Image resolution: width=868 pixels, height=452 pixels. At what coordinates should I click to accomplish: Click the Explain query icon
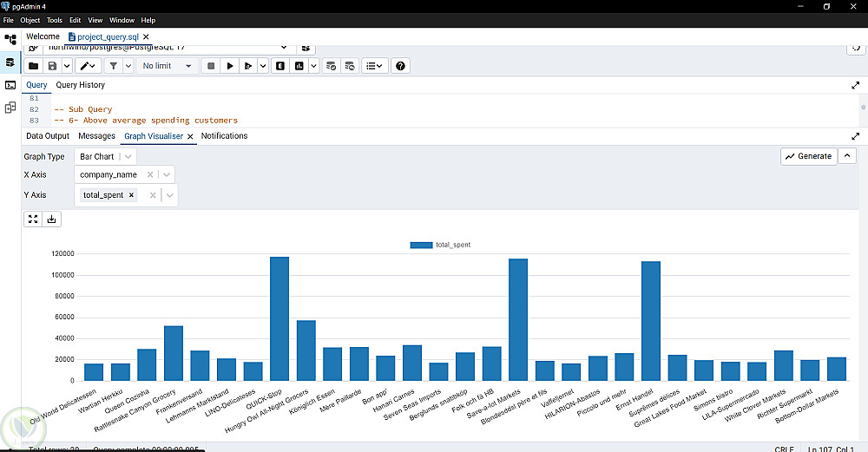[x=280, y=66]
